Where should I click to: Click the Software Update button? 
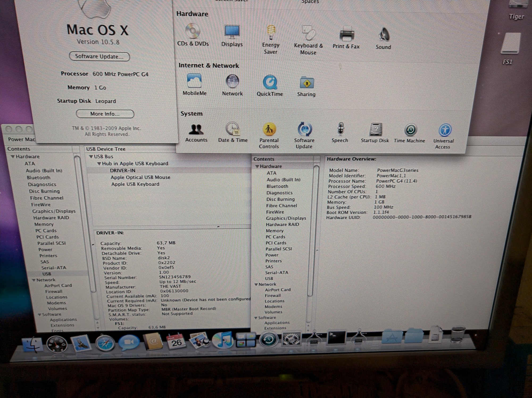(99, 56)
